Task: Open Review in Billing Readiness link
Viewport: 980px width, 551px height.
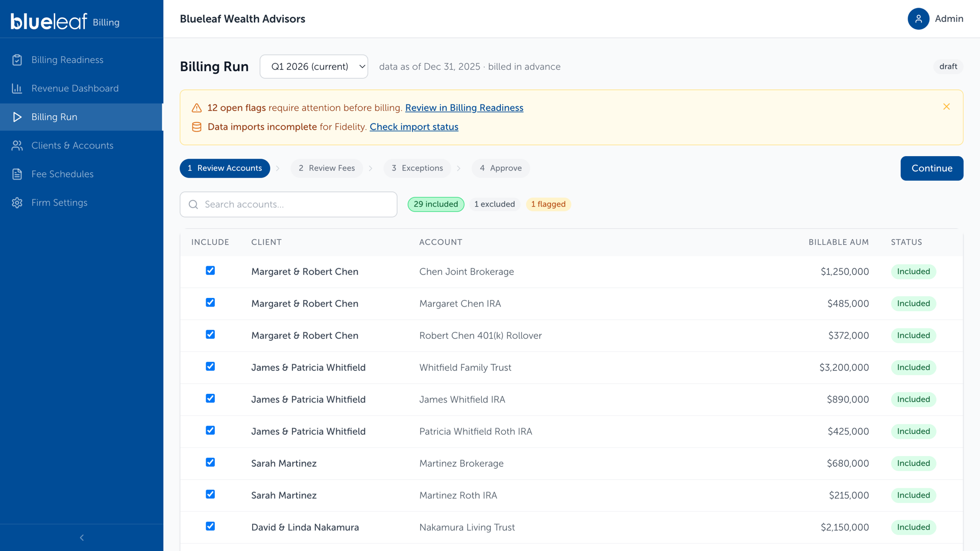Action: click(x=464, y=108)
